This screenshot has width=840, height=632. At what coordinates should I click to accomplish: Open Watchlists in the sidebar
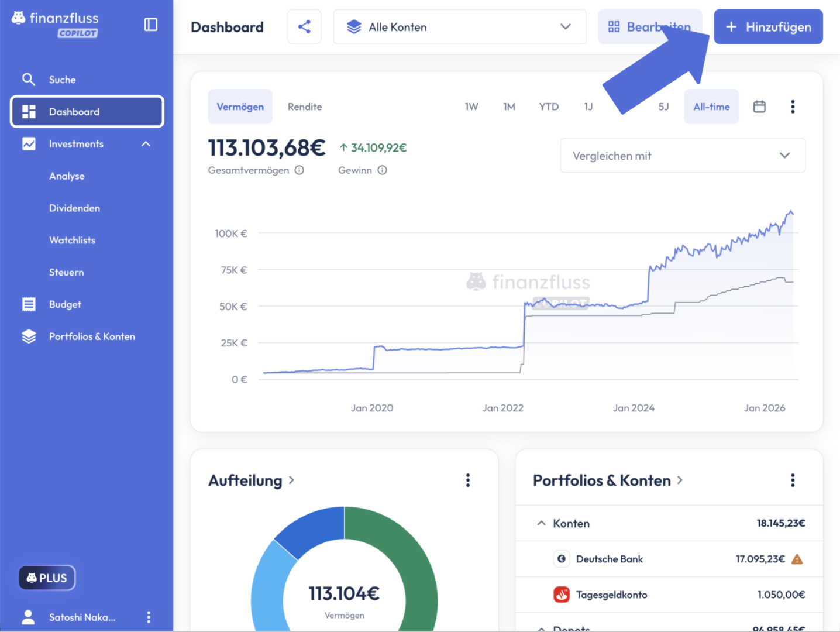pyautogui.click(x=72, y=241)
